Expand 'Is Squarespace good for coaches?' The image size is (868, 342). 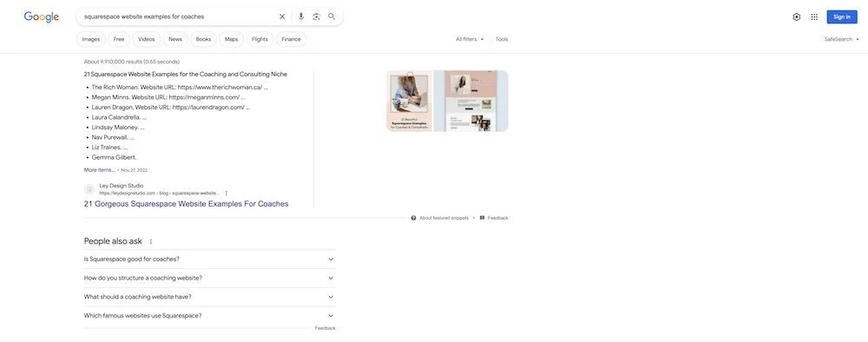[x=209, y=259]
